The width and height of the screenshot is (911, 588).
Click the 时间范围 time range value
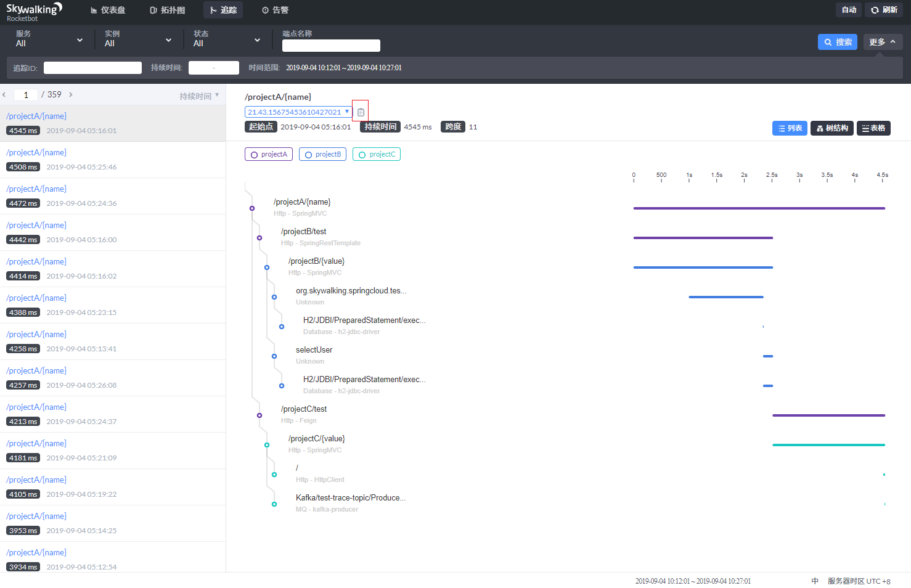344,68
